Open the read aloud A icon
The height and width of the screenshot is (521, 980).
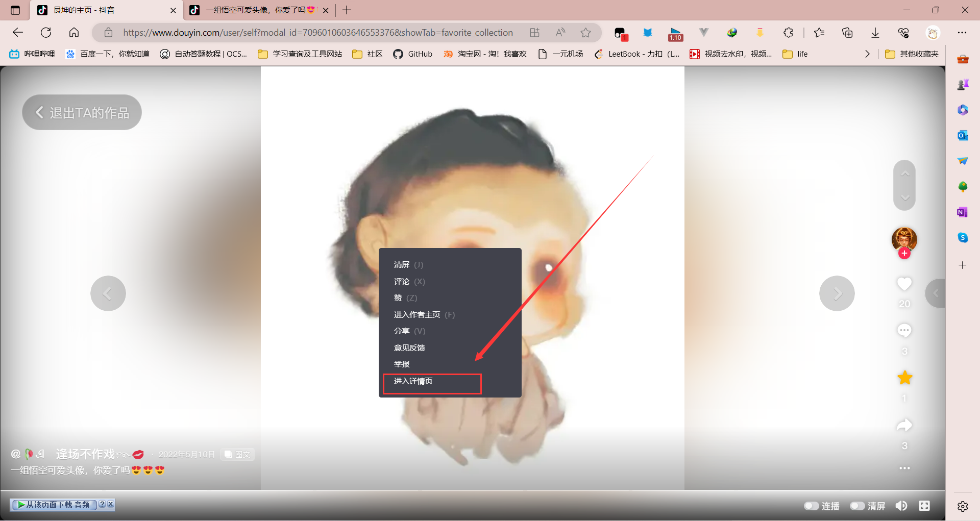pyautogui.click(x=560, y=33)
